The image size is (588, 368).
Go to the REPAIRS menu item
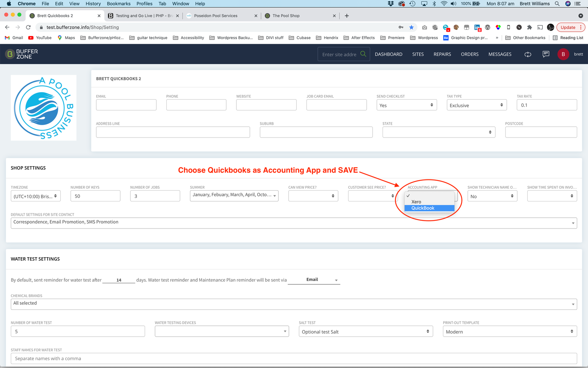click(442, 54)
